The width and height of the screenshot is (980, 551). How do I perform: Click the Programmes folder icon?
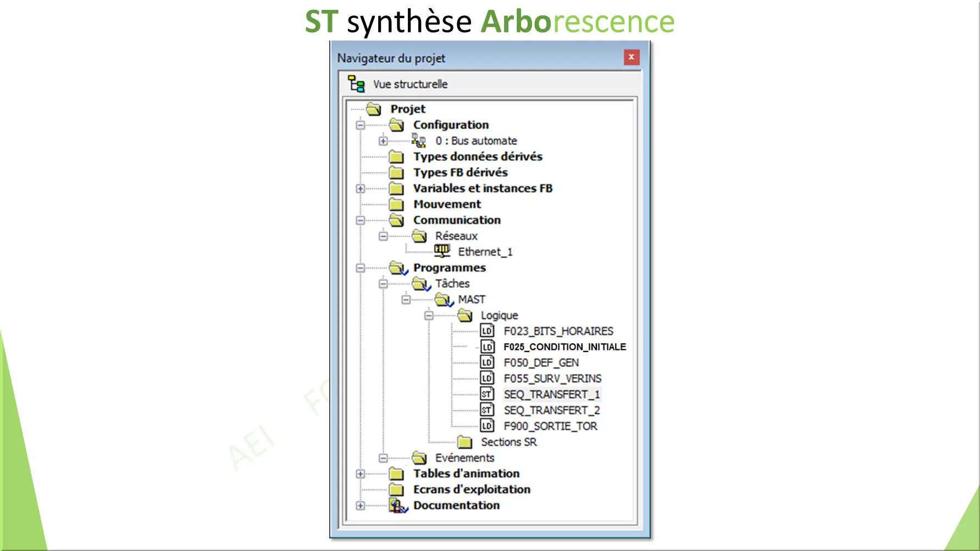397,268
